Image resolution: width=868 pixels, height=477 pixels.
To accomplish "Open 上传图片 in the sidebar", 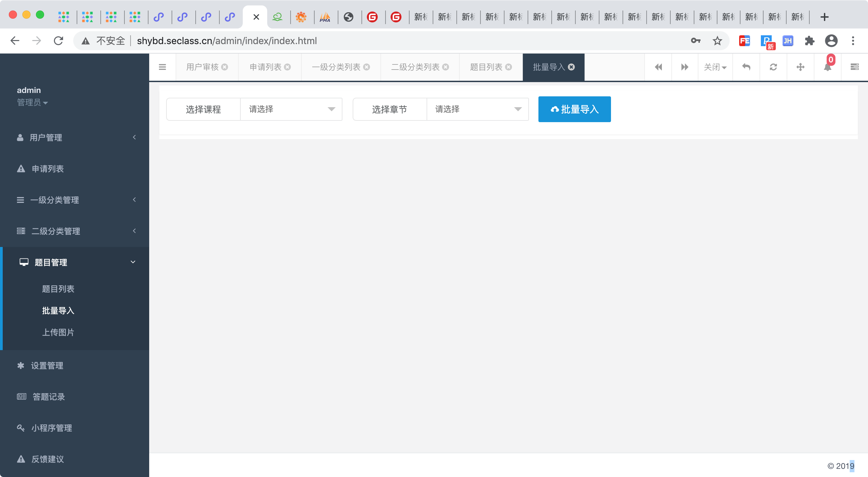I will (58, 332).
